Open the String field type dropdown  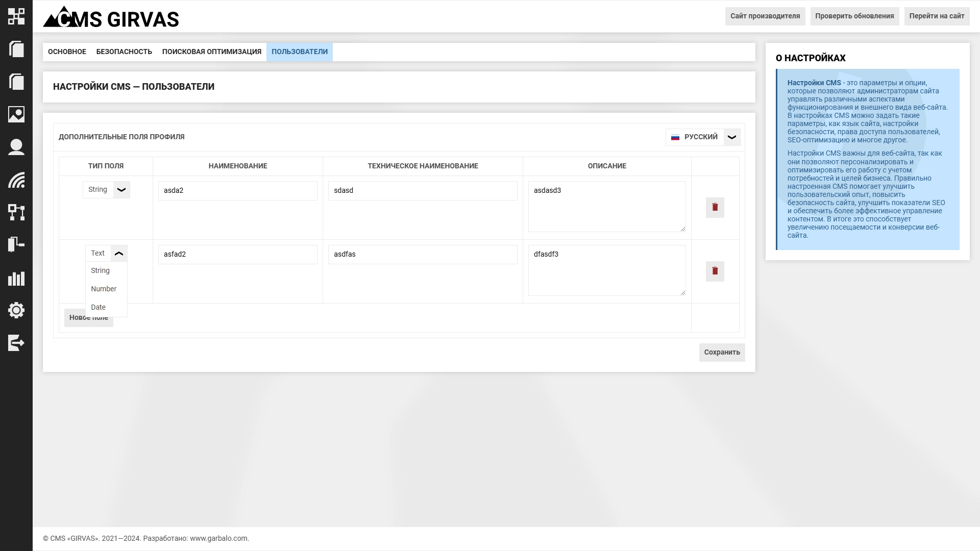pyautogui.click(x=121, y=190)
